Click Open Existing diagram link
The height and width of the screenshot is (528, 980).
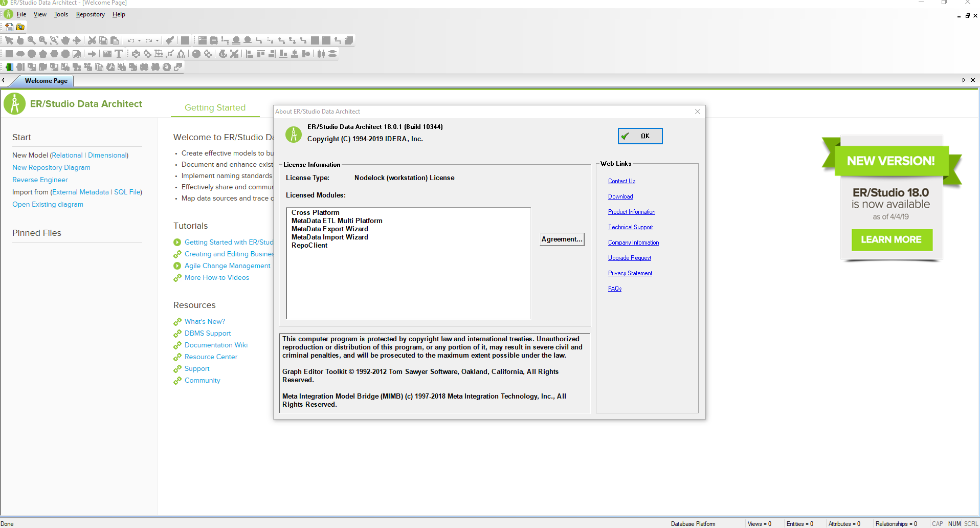(x=48, y=204)
